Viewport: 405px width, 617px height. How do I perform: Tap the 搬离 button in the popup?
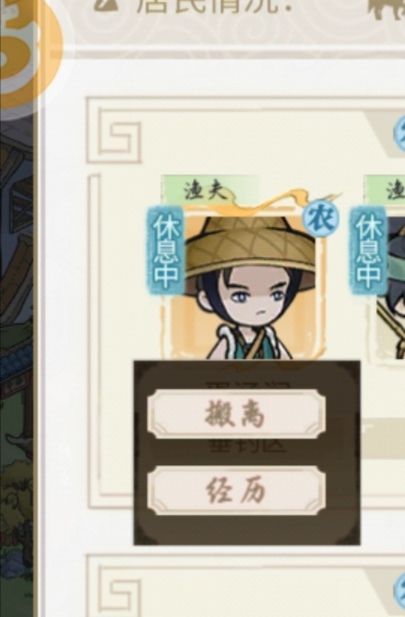click(x=236, y=414)
